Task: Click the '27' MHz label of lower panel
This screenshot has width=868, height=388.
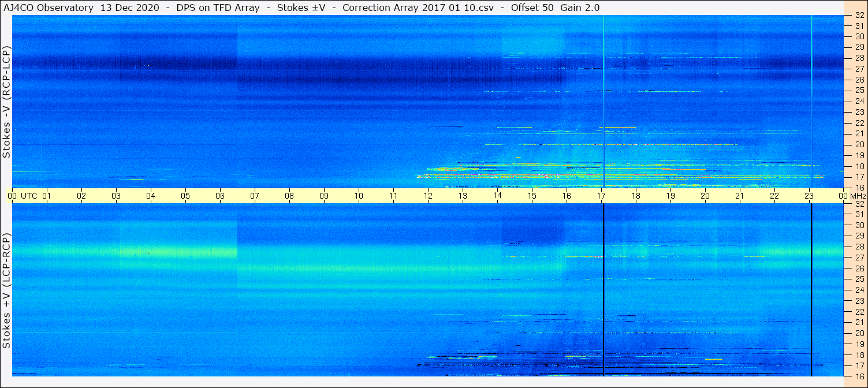Action: pos(859,258)
